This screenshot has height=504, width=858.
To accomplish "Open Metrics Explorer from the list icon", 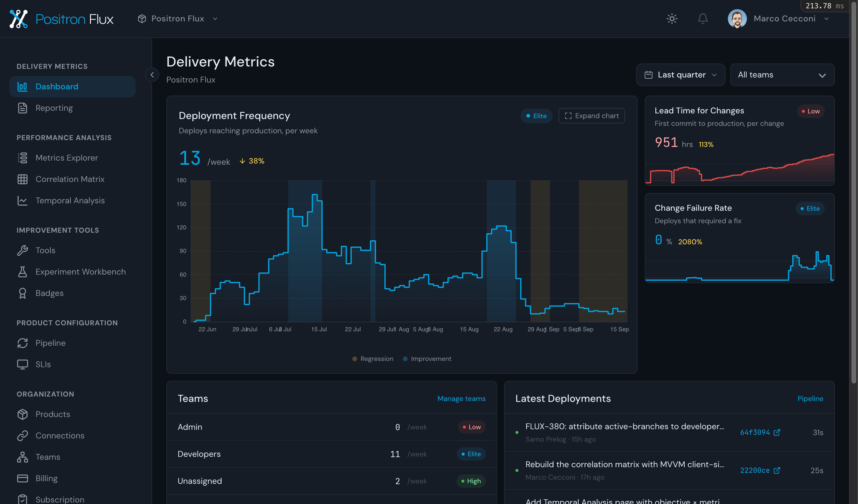I will (x=23, y=158).
